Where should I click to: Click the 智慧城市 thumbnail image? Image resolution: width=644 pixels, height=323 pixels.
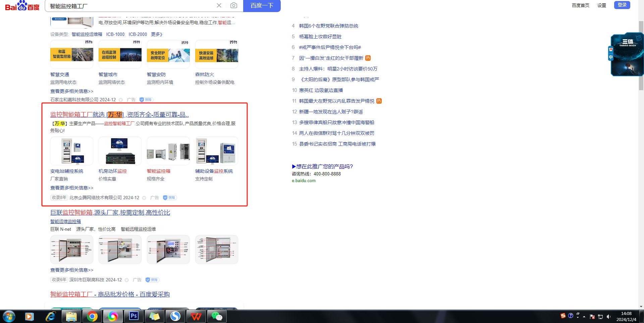120,54
